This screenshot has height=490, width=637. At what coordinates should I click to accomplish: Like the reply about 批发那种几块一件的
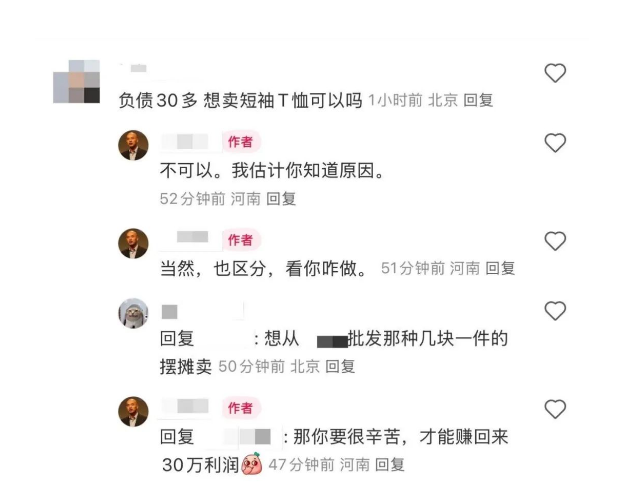(555, 311)
